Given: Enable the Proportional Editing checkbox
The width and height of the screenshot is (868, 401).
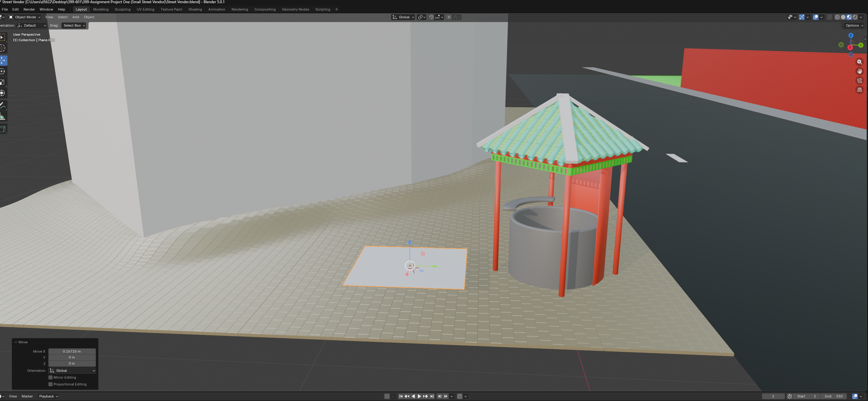Looking at the screenshot, I should coord(51,384).
